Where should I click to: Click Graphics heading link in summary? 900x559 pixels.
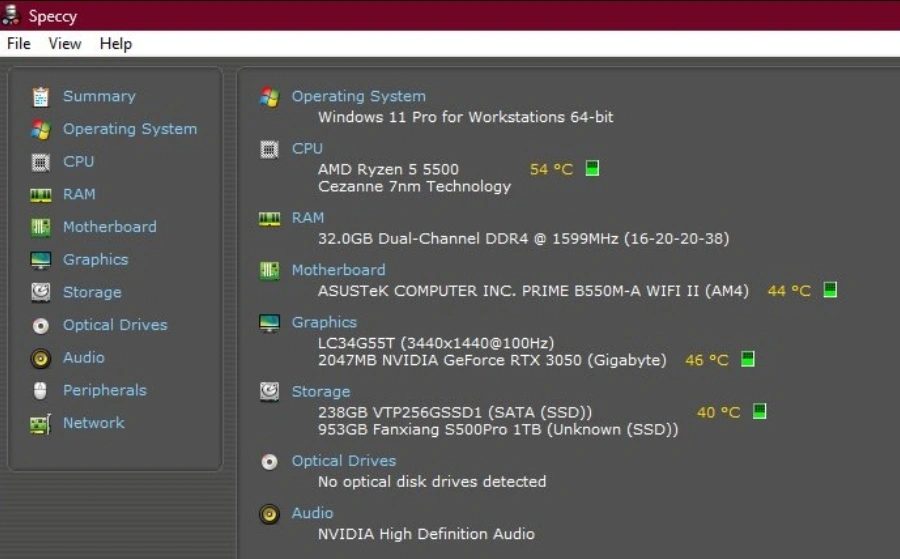[x=324, y=322]
